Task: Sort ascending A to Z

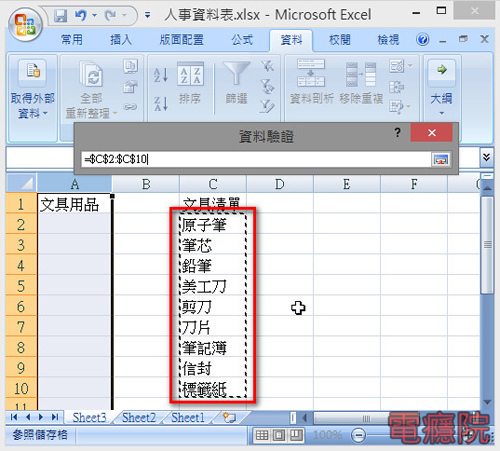Action: [x=161, y=75]
